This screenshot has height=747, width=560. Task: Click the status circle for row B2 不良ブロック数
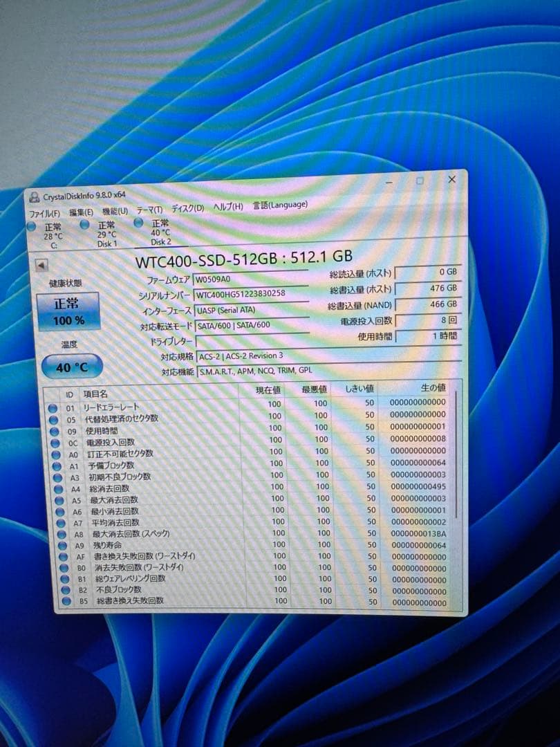66,590
